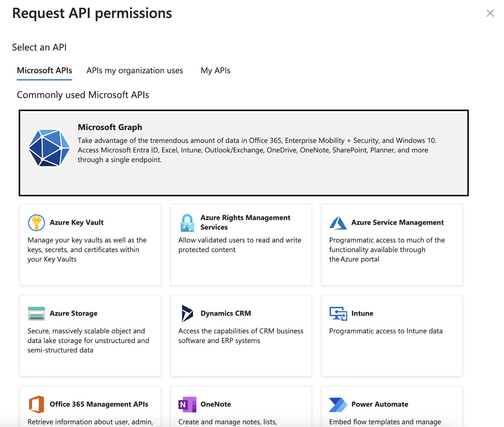The height and width of the screenshot is (427, 504).
Task: Choose the Azure Key Vault title
Action: pyautogui.click(x=77, y=222)
